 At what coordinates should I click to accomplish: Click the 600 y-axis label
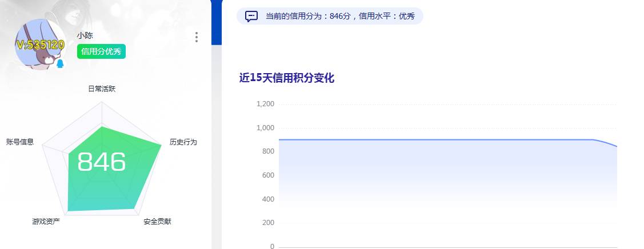[269, 175]
